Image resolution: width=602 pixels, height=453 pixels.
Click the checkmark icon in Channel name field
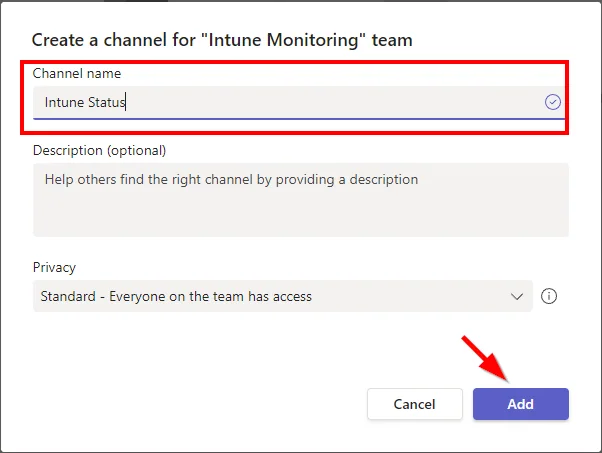point(552,102)
